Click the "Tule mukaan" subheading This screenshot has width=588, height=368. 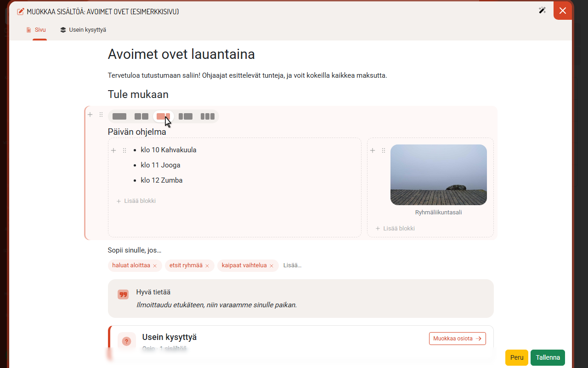pos(138,94)
